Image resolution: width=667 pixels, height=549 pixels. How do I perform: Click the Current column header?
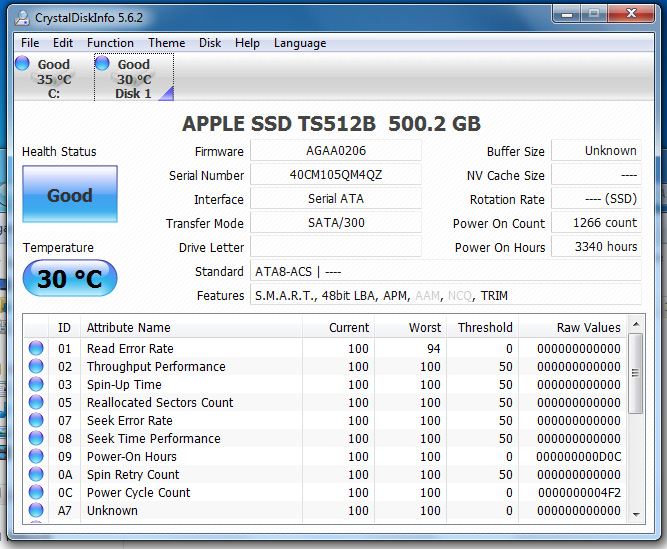point(339,327)
